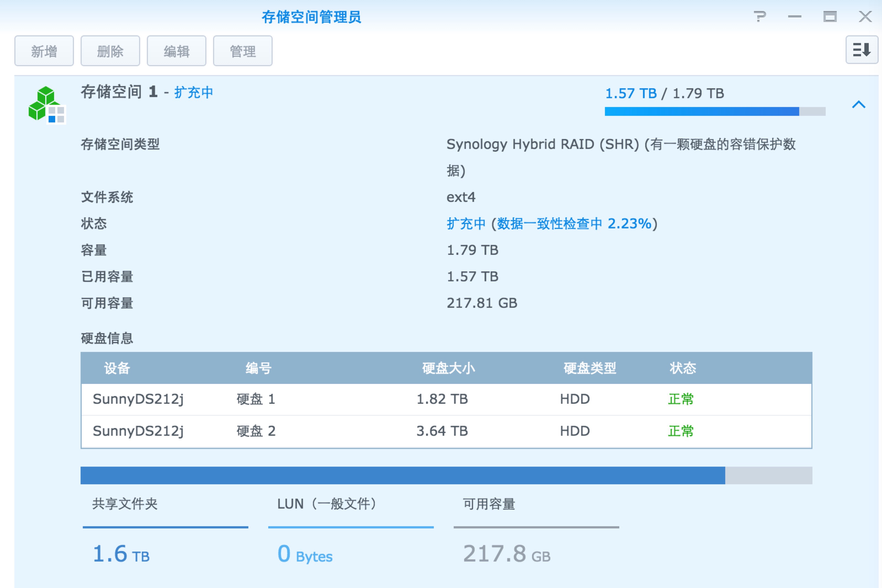Image resolution: width=882 pixels, height=588 pixels.
Task: Click the 扩充中 status link in header
Action: click(194, 92)
